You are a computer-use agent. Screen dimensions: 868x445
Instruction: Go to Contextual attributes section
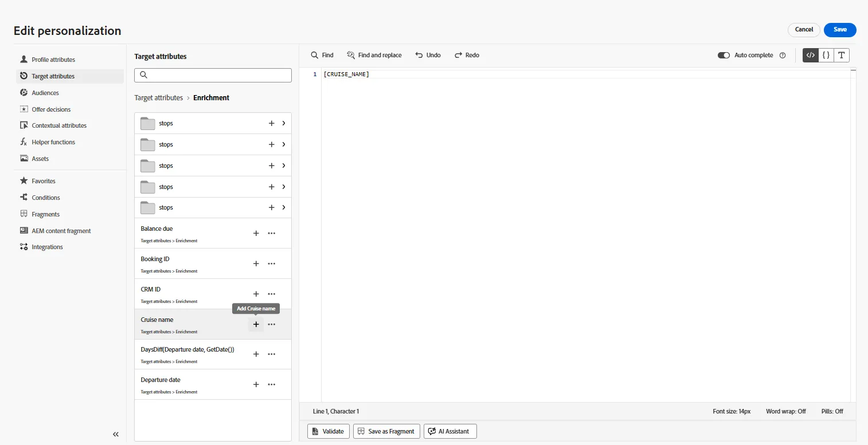[x=70, y=125]
